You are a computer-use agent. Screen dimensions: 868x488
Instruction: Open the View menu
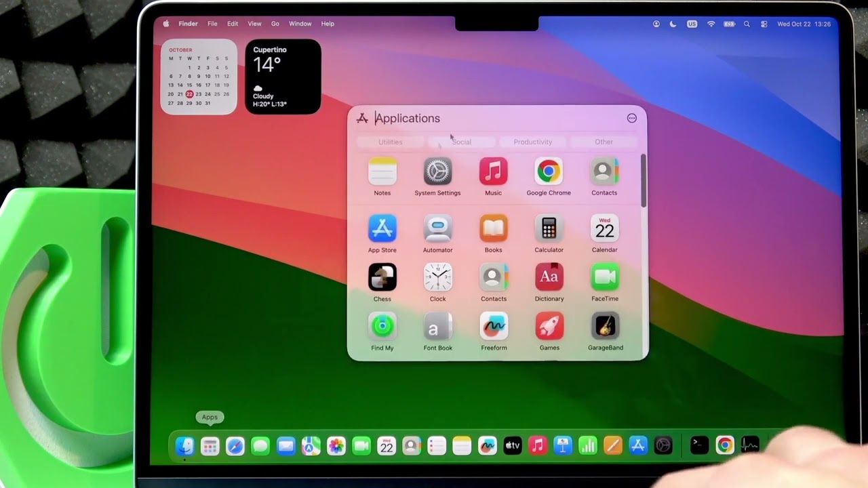tap(254, 24)
